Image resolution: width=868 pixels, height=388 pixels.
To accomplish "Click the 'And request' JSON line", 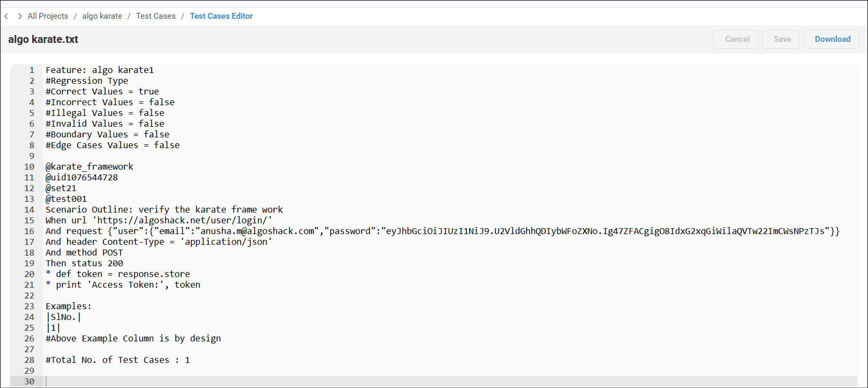I will tap(443, 231).
